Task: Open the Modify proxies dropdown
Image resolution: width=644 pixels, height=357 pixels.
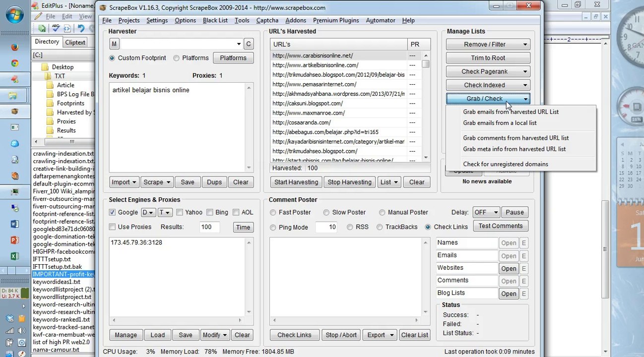Action: click(x=215, y=335)
